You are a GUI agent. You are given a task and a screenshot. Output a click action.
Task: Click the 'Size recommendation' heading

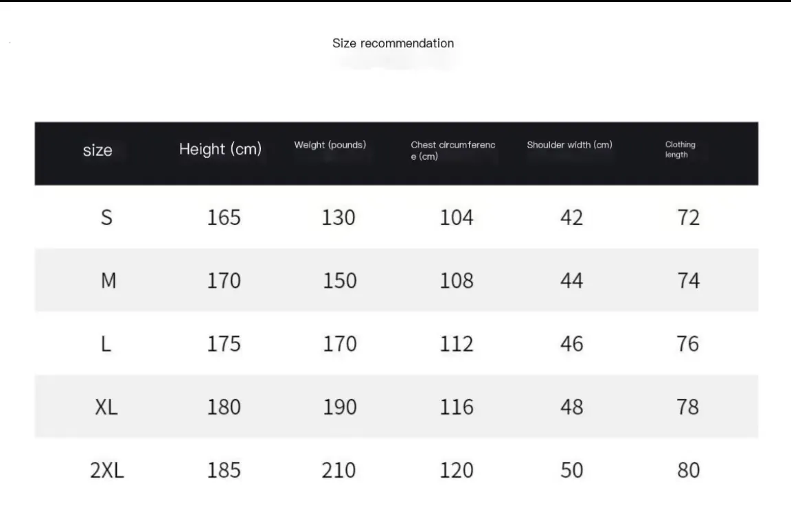pos(393,43)
